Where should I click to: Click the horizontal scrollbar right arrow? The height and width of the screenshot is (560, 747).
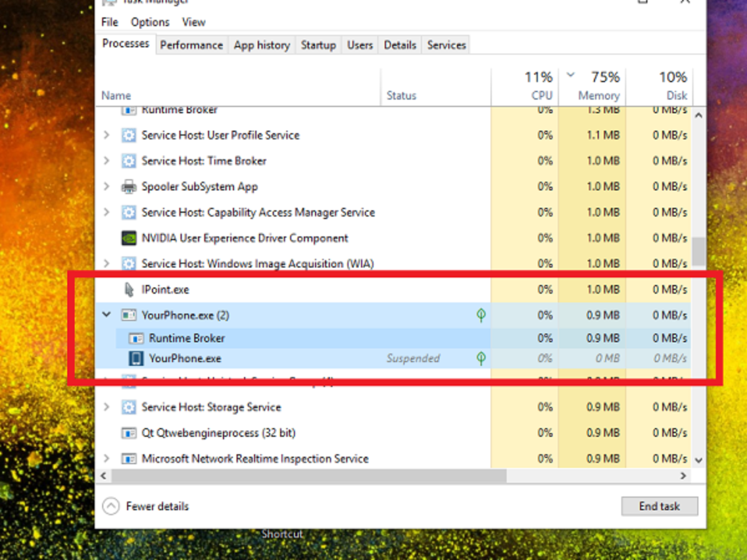pos(684,475)
